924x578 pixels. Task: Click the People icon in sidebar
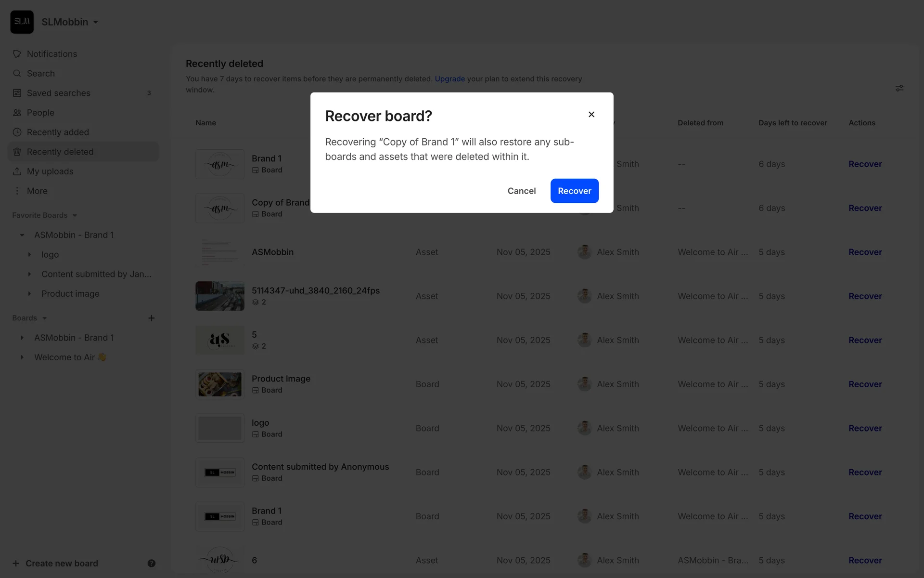click(17, 113)
